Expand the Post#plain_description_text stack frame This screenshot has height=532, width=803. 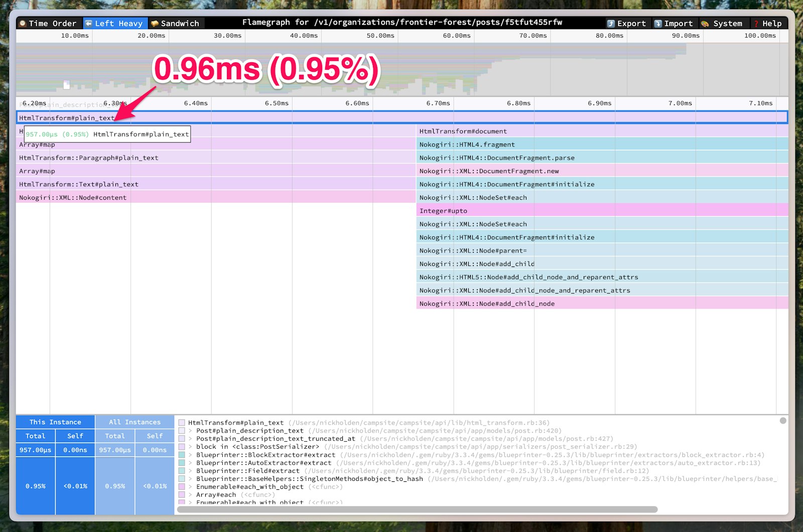[190, 431]
